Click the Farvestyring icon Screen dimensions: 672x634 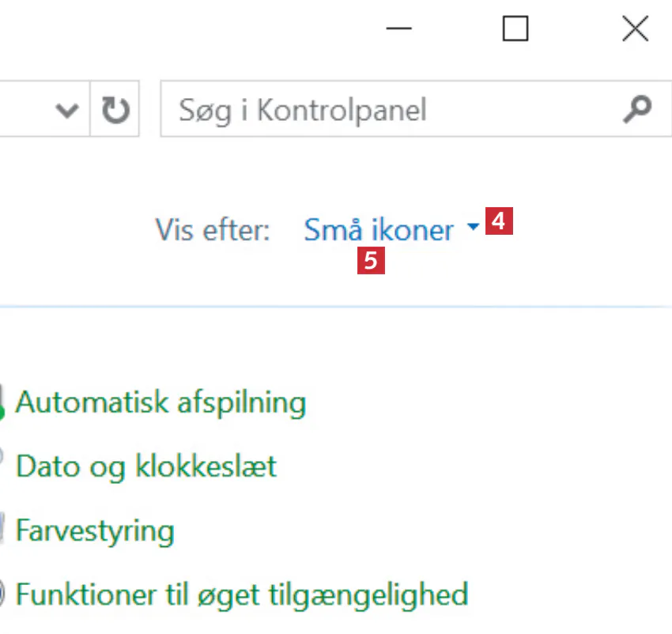[x=2, y=530]
